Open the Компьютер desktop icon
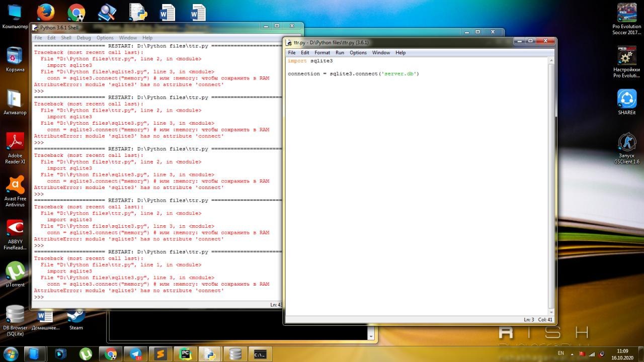 click(15, 16)
